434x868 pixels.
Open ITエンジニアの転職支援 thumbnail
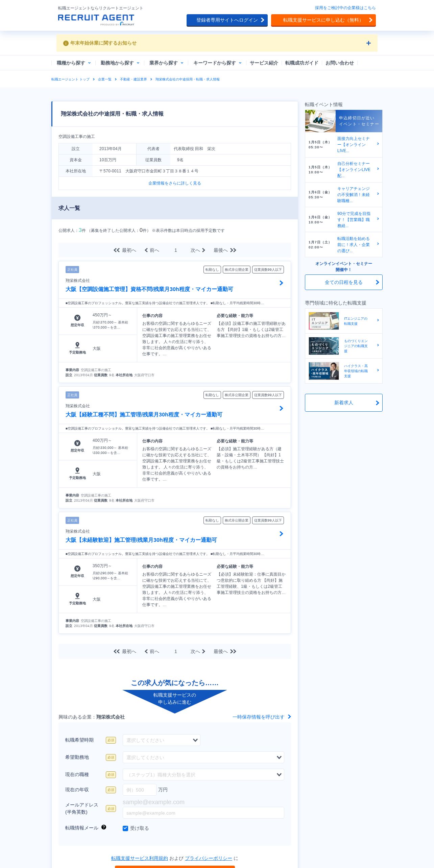[324, 321]
